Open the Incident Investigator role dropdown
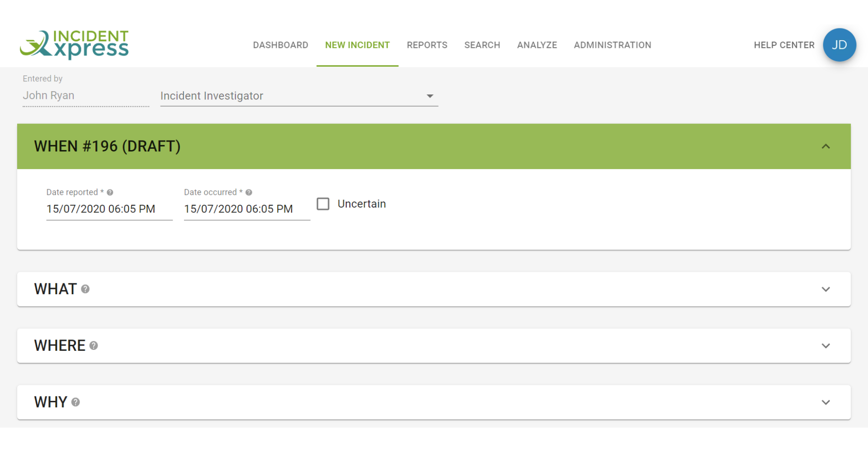Screen dimensions: 868x452 299,96
